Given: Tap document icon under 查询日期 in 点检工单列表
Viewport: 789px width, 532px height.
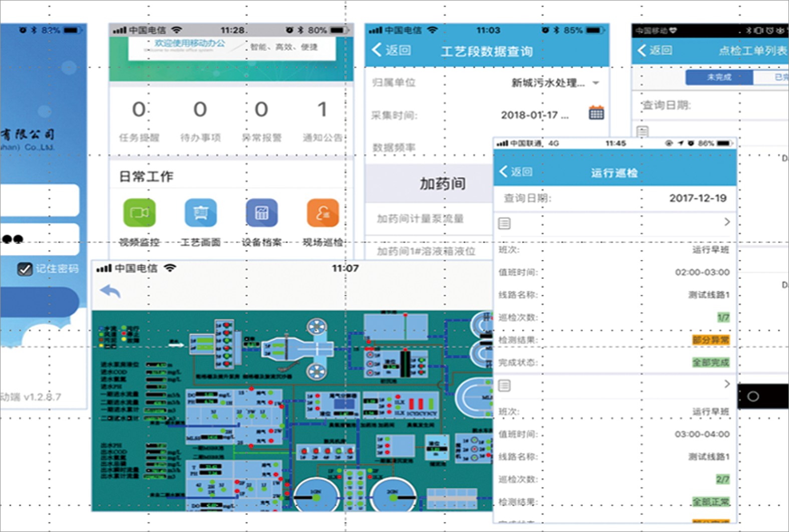Looking at the screenshot, I should [642, 132].
